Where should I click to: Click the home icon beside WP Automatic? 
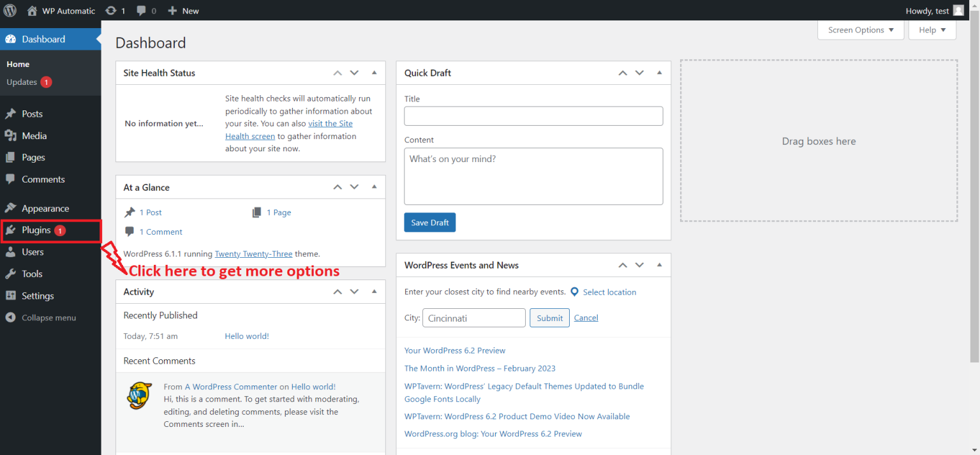pyautogui.click(x=33, y=11)
